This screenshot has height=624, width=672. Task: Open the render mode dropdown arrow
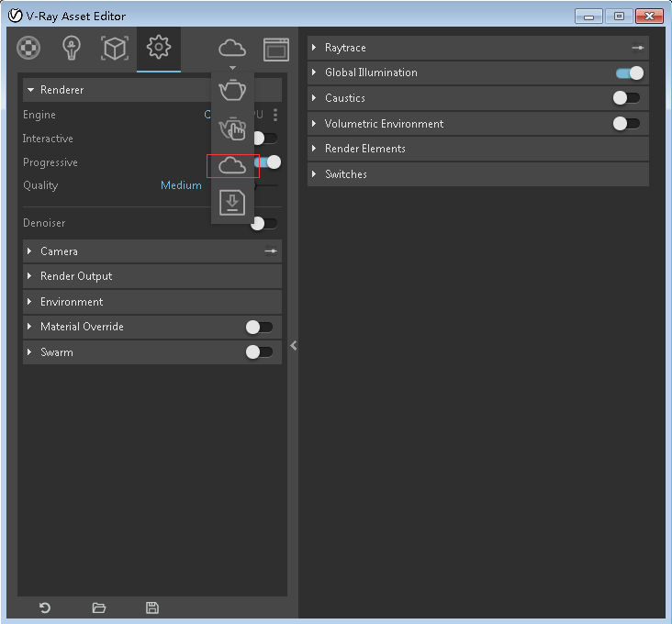(x=232, y=68)
